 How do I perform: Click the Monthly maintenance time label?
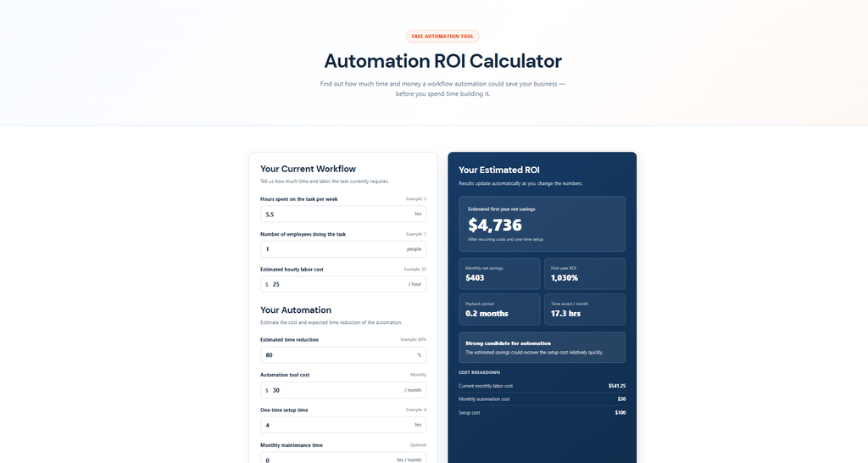292,445
